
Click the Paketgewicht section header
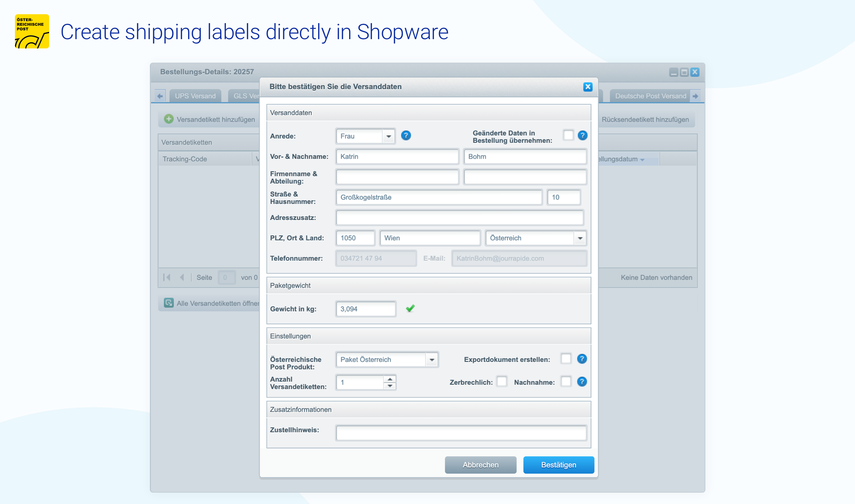[x=429, y=285]
